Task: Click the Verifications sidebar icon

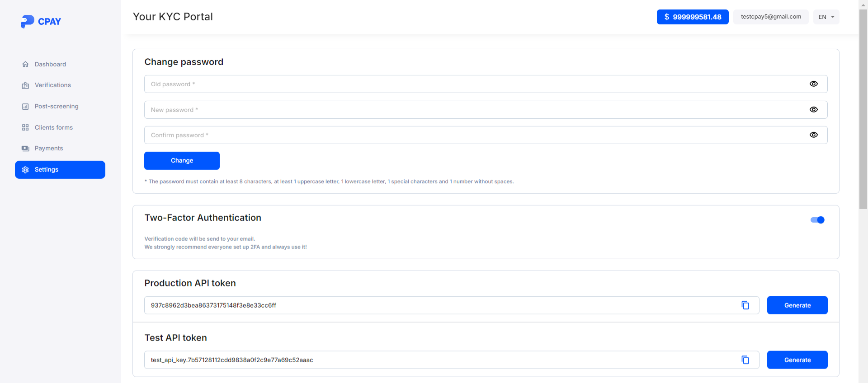Action: tap(25, 85)
